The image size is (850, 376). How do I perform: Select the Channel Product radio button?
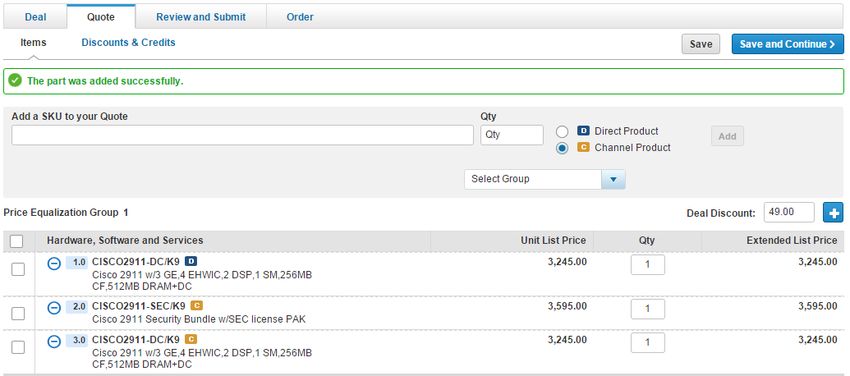(562, 148)
